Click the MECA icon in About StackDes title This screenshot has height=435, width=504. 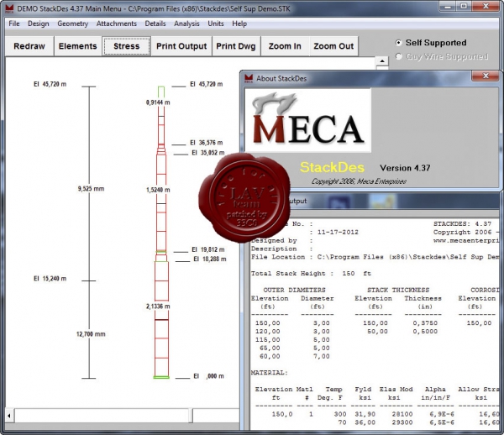249,78
